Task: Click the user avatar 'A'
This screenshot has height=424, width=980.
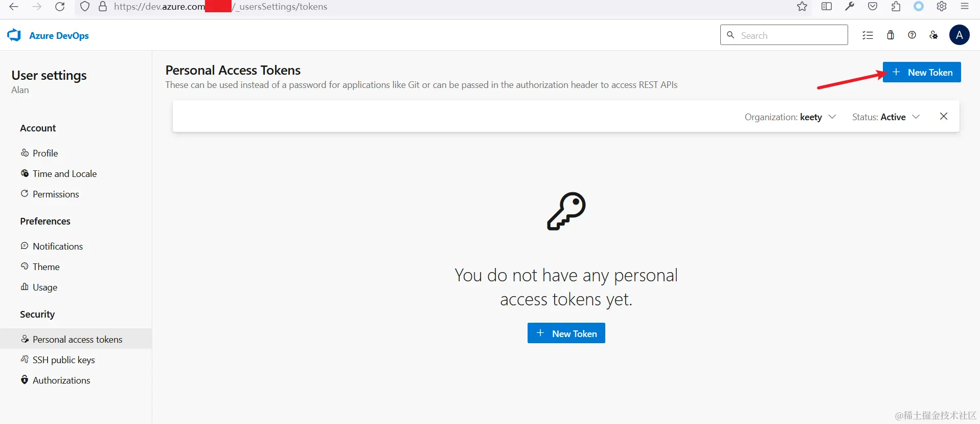Action: pyautogui.click(x=960, y=35)
